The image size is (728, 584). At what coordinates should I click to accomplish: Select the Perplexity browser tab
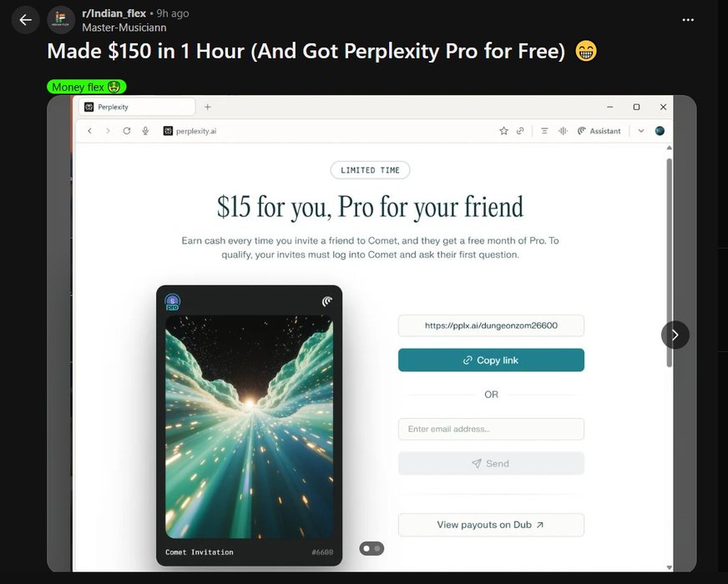click(x=137, y=107)
